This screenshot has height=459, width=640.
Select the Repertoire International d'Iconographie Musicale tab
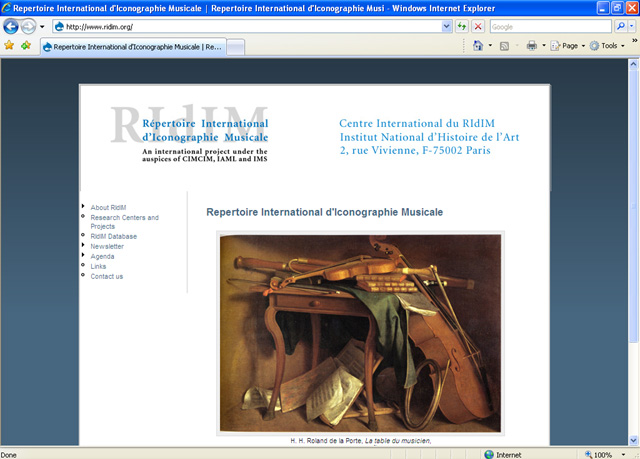(135, 47)
